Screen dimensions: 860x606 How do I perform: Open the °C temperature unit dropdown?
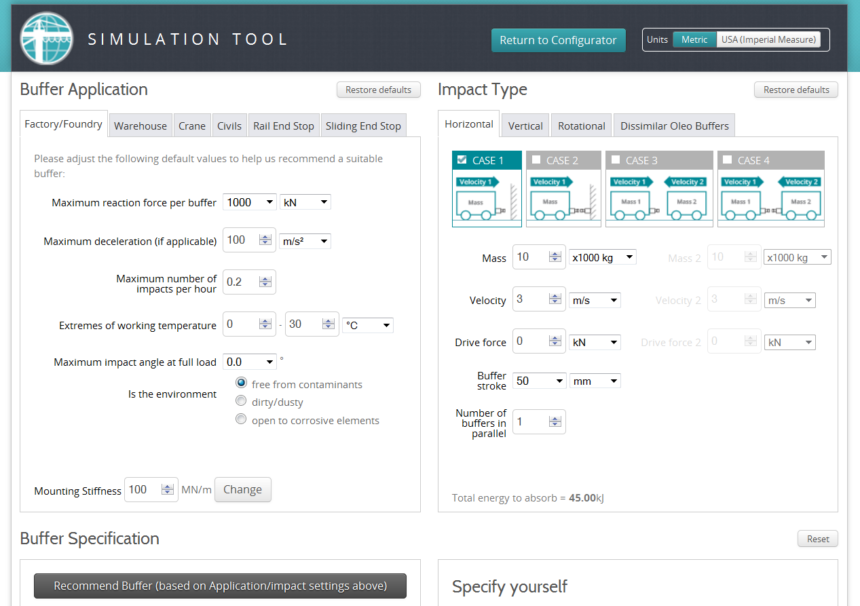click(367, 325)
